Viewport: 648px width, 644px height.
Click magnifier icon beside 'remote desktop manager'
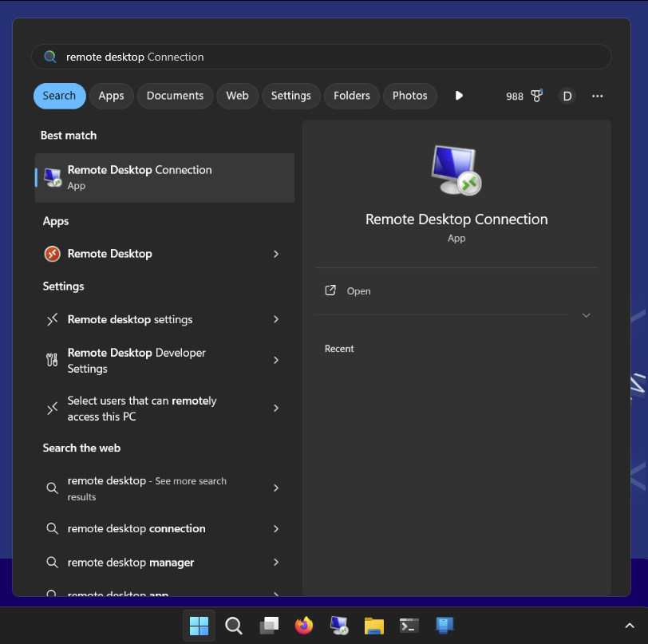click(52, 562)
